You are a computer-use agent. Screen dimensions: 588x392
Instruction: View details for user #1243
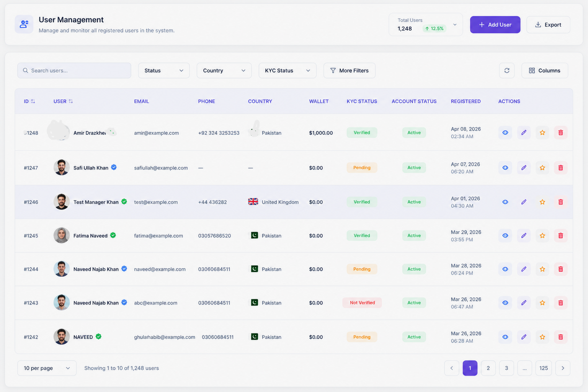point(505,303)
